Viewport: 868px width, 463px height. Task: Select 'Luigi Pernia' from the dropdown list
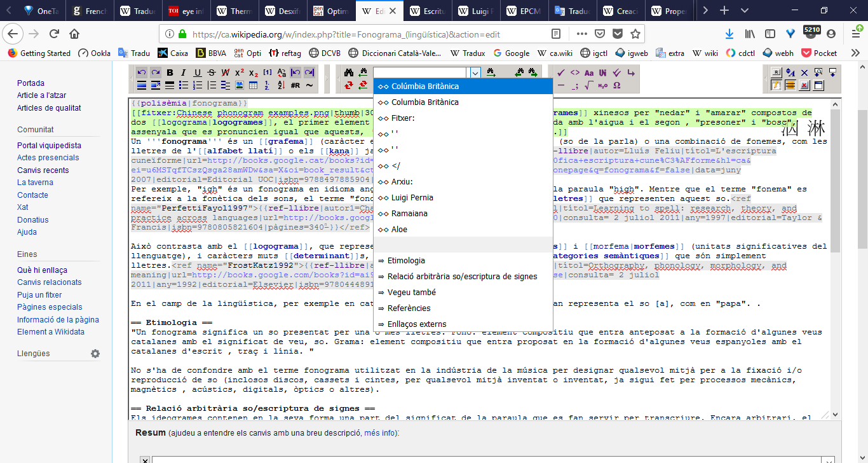click(x=412, y=198)
